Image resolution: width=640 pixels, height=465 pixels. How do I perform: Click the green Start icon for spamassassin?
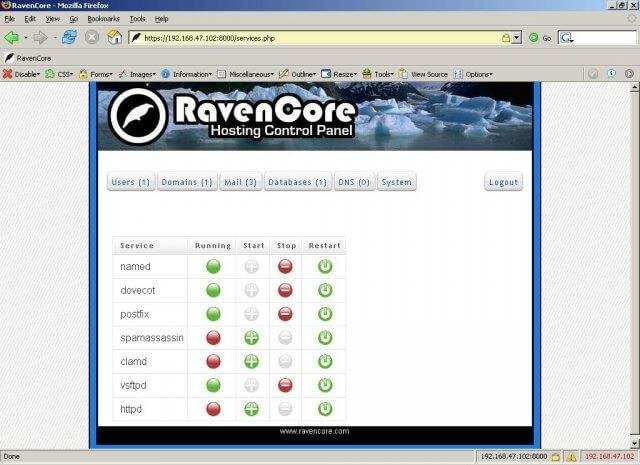pos(252,337)
